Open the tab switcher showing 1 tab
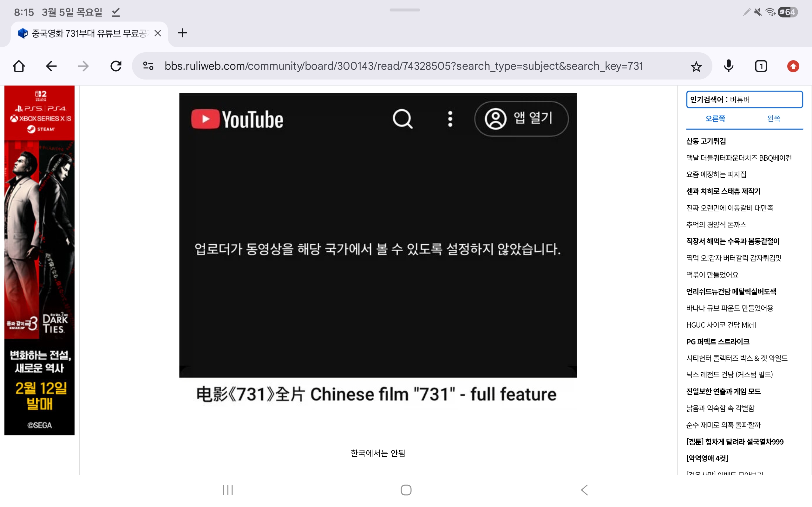This screenshot has height=507, width=812. pos(761,66)
